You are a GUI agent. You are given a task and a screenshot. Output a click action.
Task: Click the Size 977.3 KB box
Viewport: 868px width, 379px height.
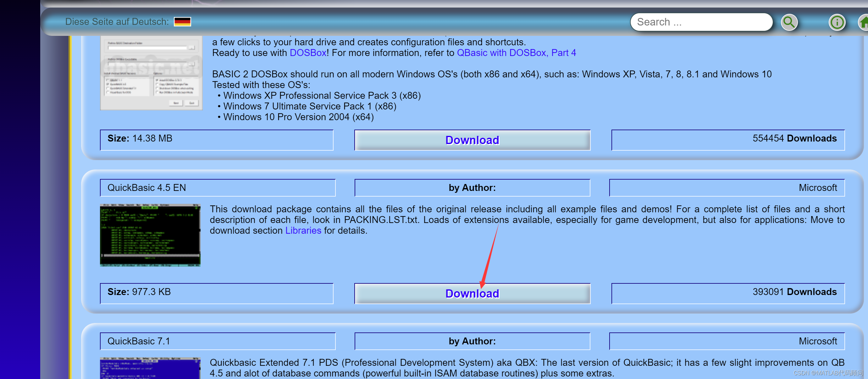tap(216, 293)
